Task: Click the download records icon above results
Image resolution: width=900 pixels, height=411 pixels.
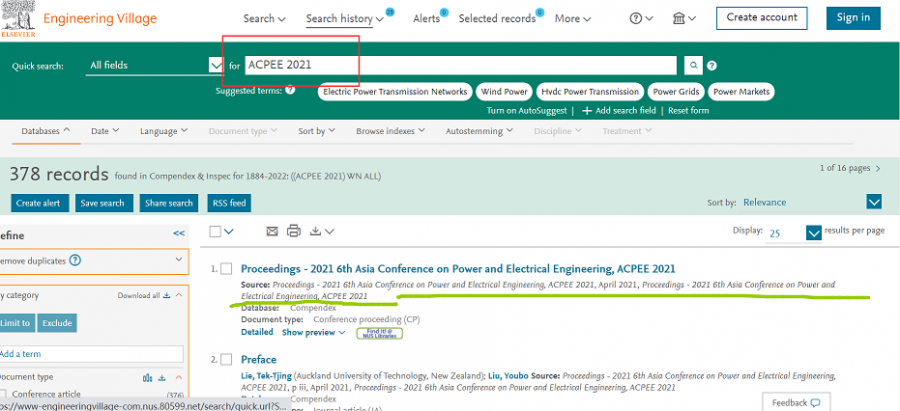Action: click(x=317, y=231)
